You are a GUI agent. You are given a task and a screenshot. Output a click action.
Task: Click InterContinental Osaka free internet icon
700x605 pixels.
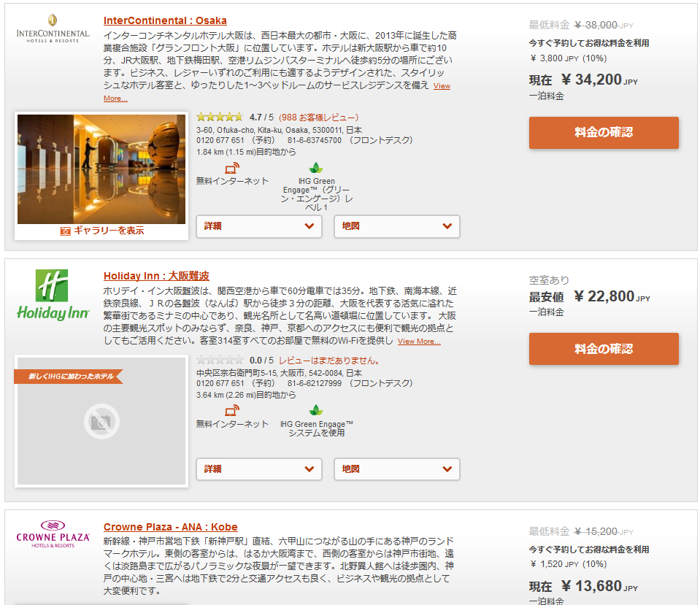[231, 168]
